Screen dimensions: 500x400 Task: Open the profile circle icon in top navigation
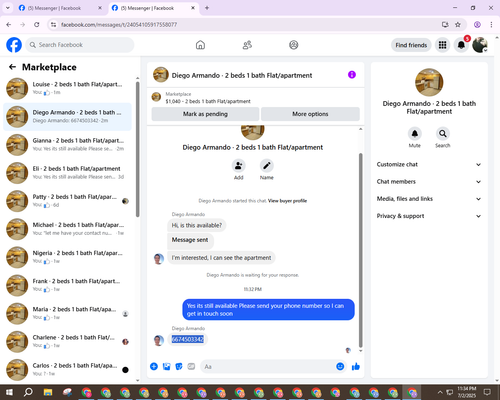[x=294, y=45]
